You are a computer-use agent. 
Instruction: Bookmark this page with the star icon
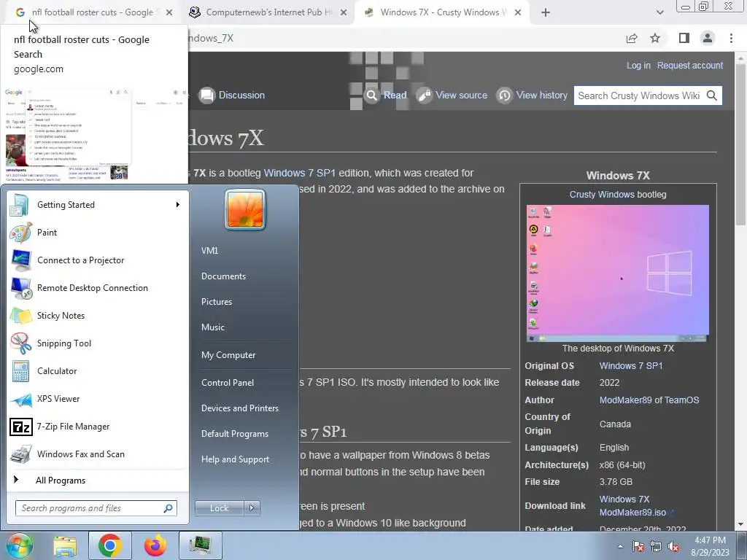point(656,38)
